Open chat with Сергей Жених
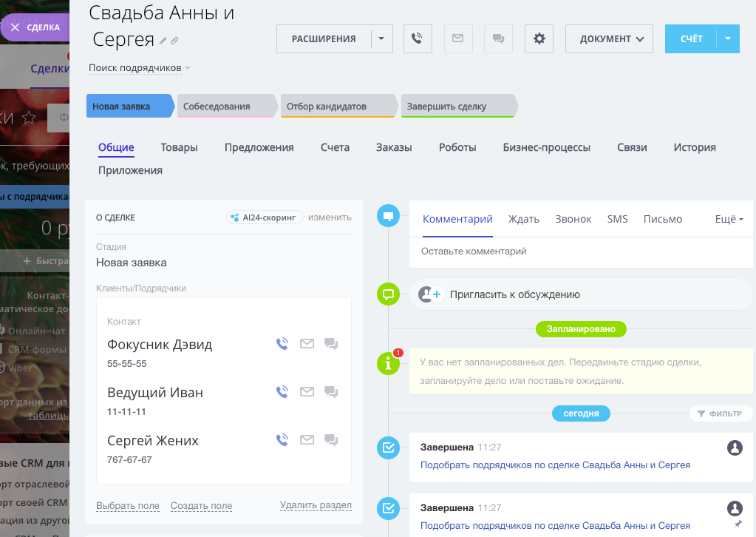 (331, 440)
